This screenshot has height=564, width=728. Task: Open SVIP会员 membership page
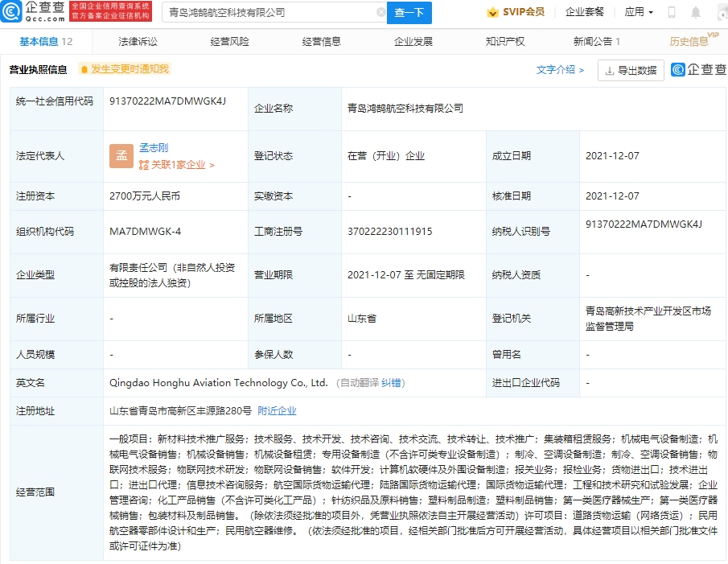(523, 12)
